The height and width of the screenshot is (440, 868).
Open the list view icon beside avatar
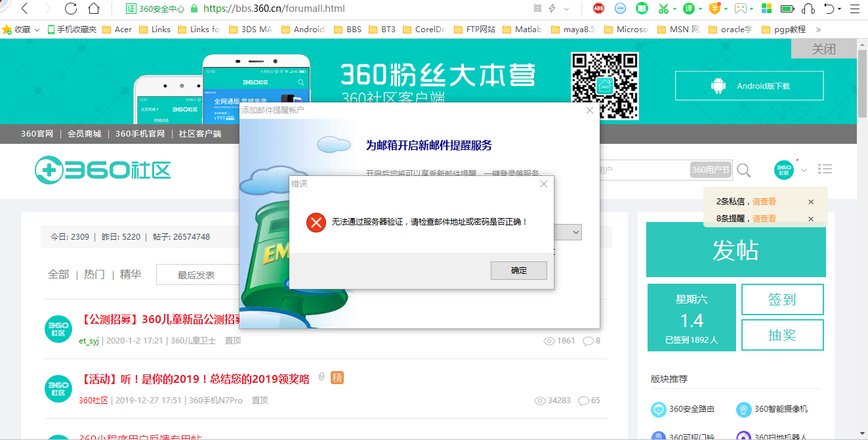tap(825, 169)
